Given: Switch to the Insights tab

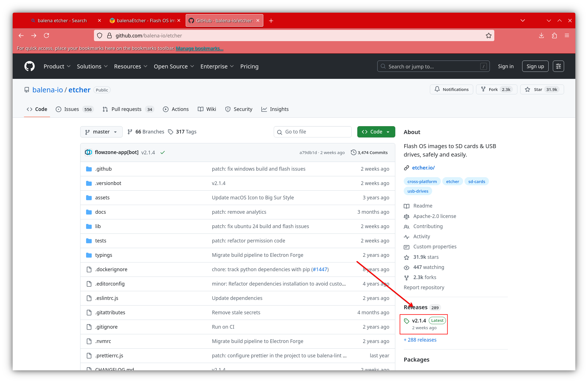Looking at the screenshot, I should [x=275, y=109].
